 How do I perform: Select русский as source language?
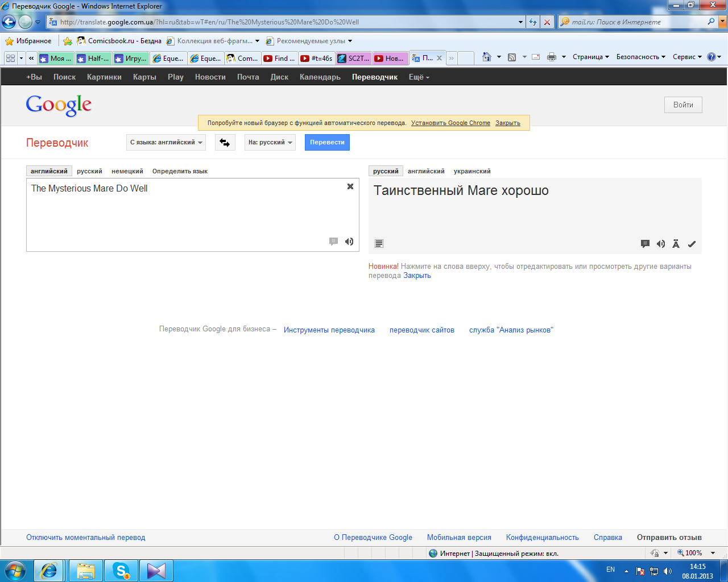89,171
